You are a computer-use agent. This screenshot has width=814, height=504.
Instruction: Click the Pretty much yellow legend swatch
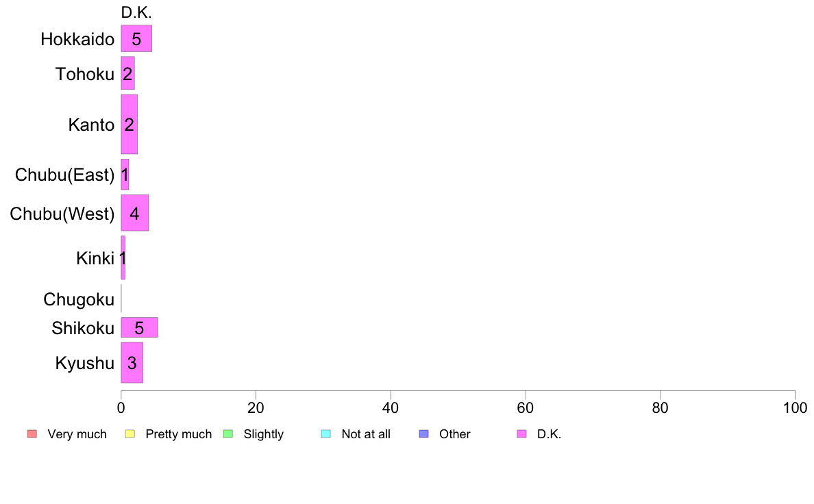[129, 434]
